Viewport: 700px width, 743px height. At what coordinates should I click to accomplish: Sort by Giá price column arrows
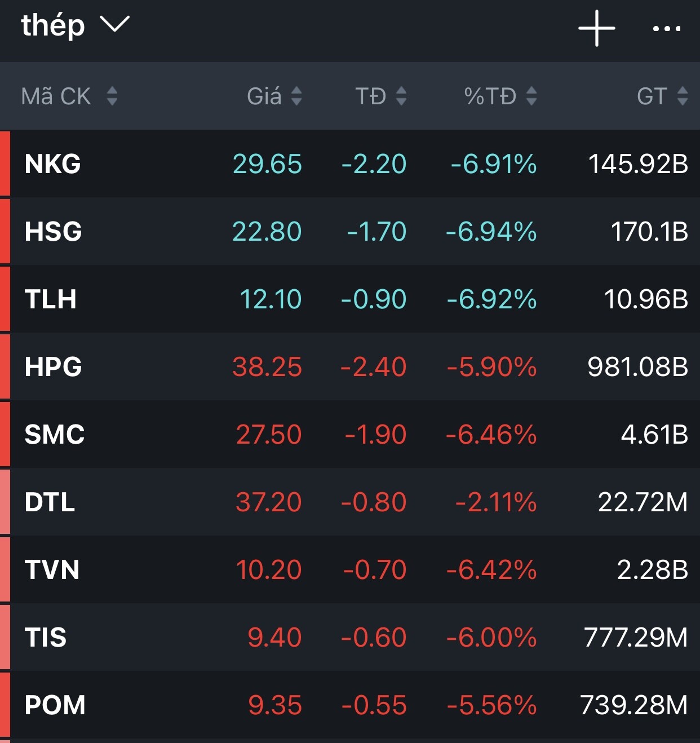pyautogui.click(x=296, y=96)
